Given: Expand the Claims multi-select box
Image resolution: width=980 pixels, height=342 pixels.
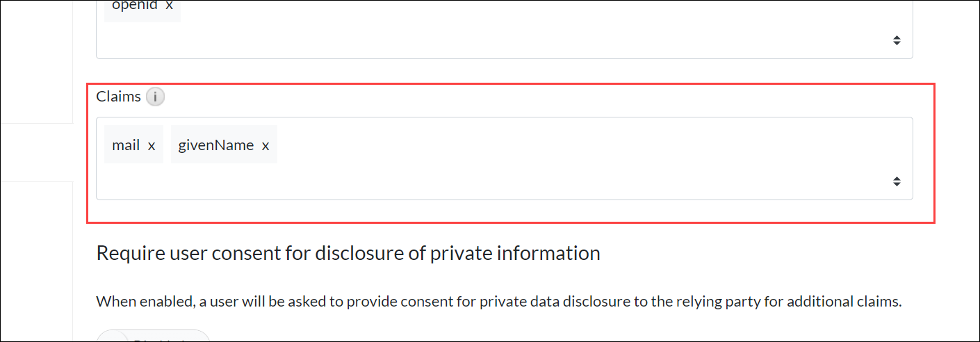Looking at the screenshot, I should [504, 158].
